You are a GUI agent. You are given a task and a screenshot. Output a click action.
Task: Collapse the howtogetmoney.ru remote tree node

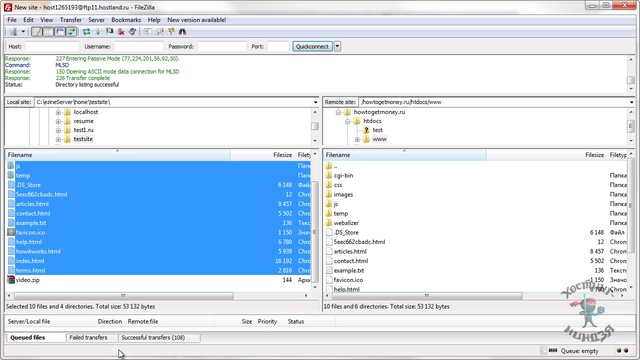(x=338, y=112)
